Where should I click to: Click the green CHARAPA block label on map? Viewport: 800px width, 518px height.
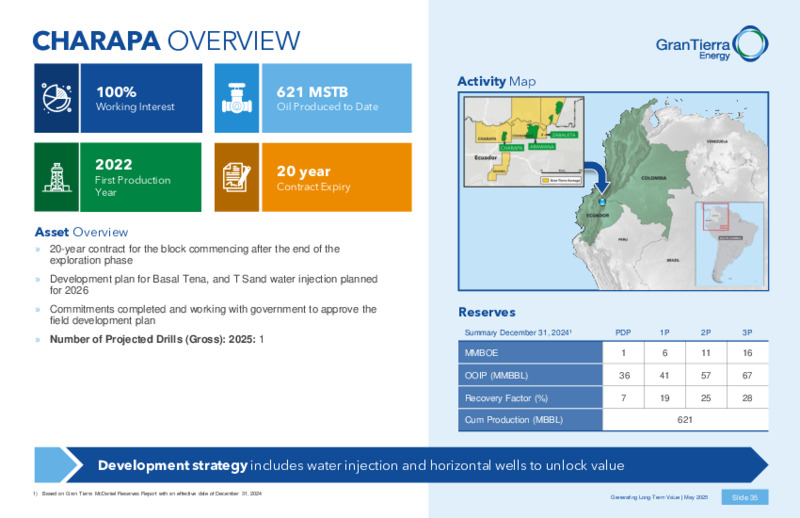pos(511,147)
